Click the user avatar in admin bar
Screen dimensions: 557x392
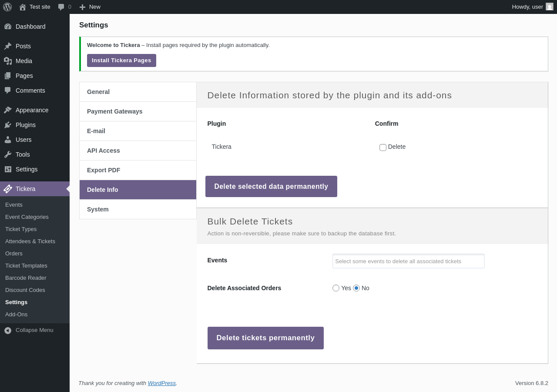[550, 7]
